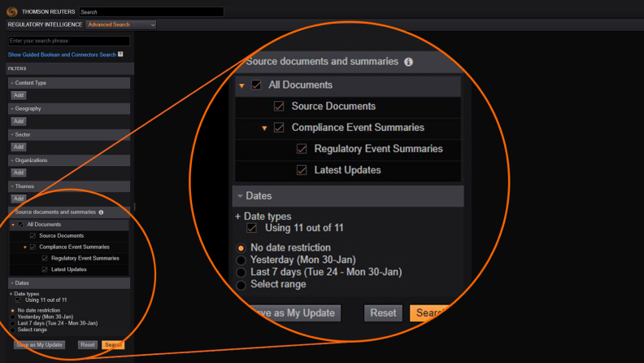
Task: Click Add under Organizations
Action: click(19, 173)
